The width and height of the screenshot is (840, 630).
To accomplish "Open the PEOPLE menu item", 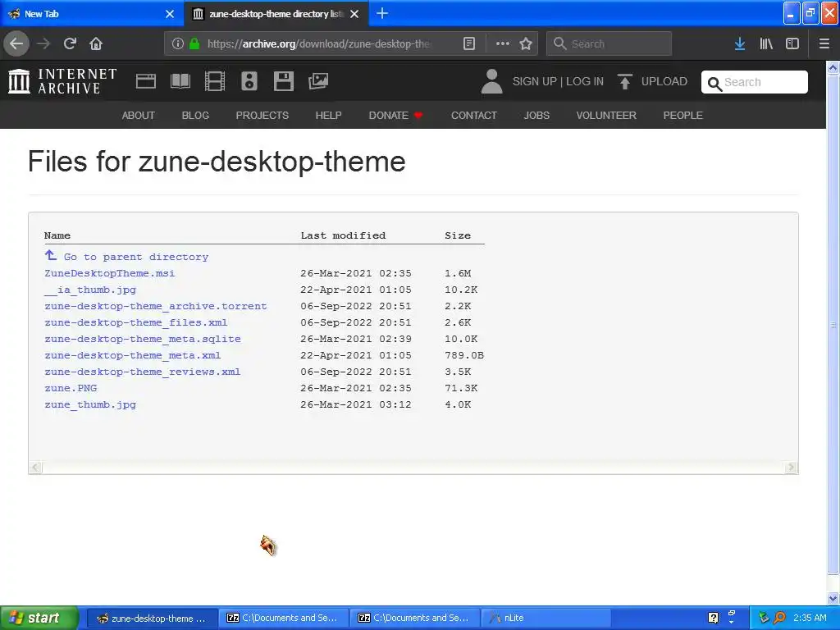I will [682, 115].
